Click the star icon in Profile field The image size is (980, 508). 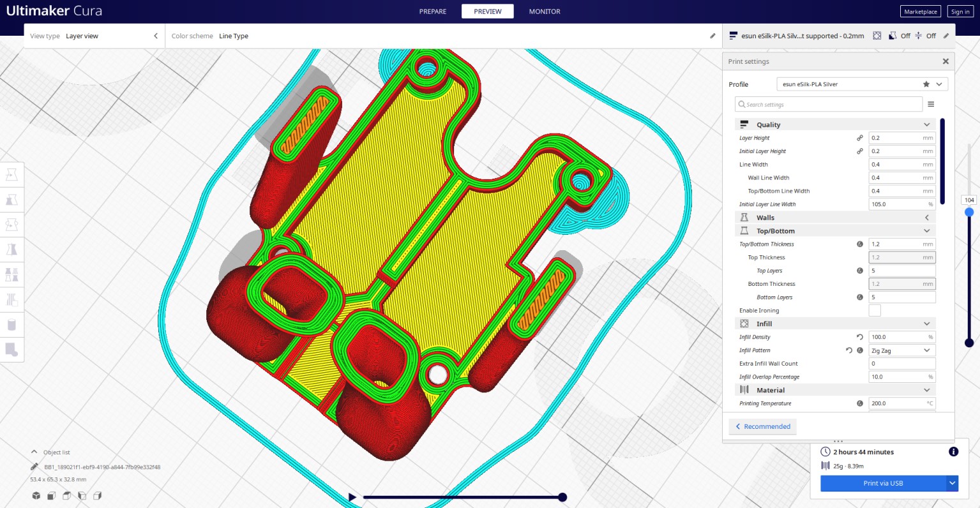pyautogui.click(x=926, y=84)
